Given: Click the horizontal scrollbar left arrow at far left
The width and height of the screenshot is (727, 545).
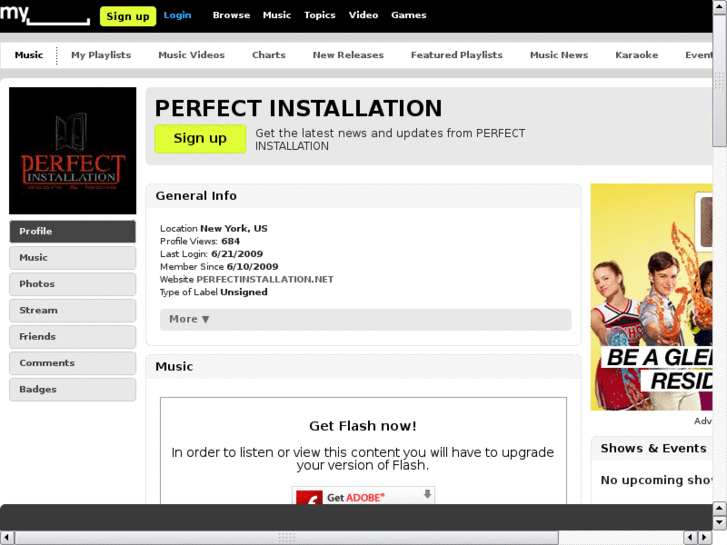Looking at the screenshot, I should [x=7, y=538].
